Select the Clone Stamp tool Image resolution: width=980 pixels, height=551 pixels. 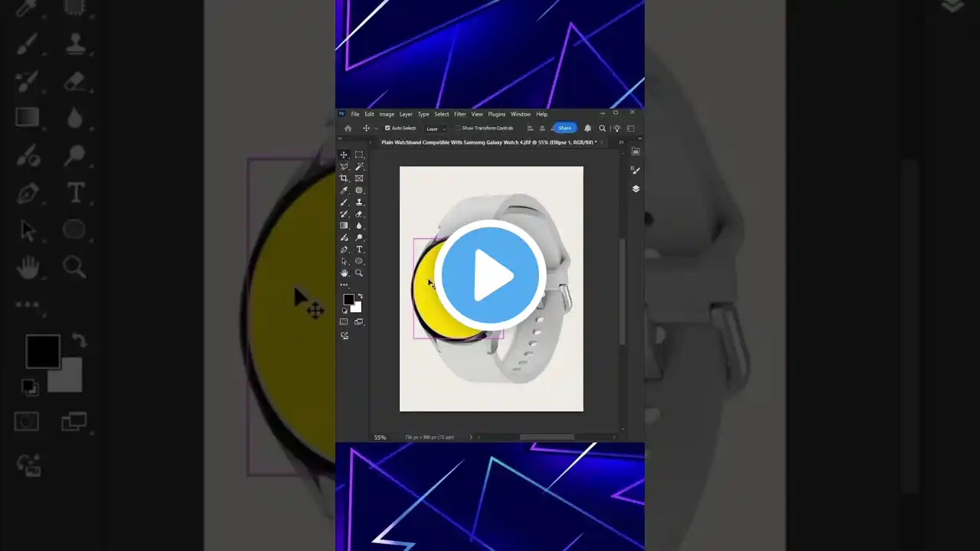(359, 202)
